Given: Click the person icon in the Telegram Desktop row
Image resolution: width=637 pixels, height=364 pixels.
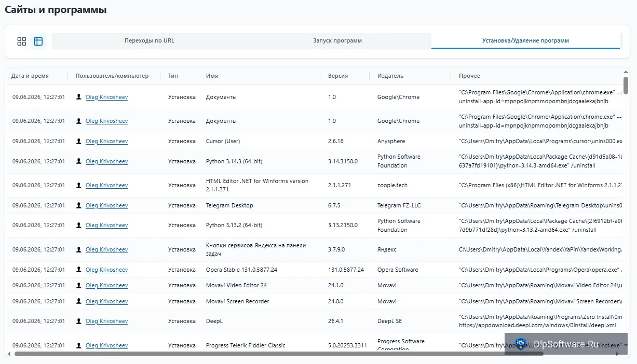Looking at the screenshot, I should pos(79,205).
